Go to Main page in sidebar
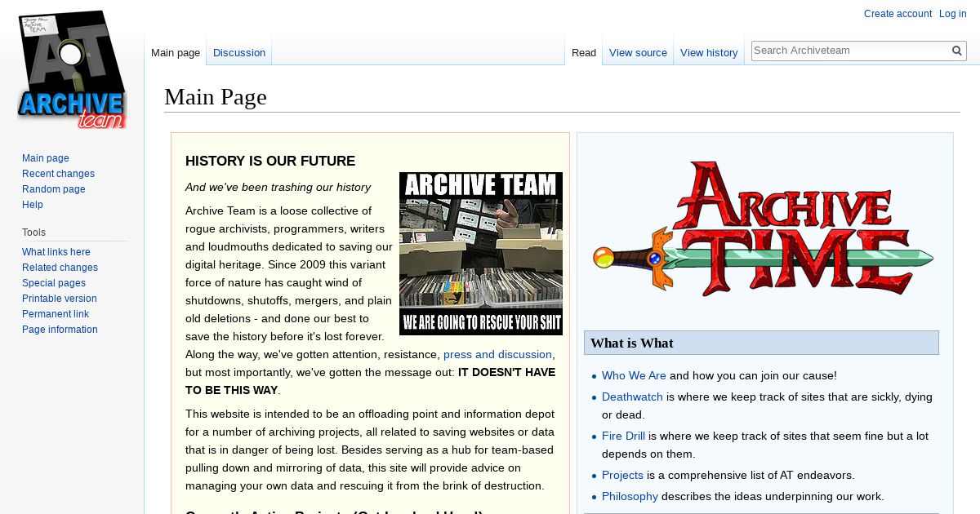 coord(46,158)
